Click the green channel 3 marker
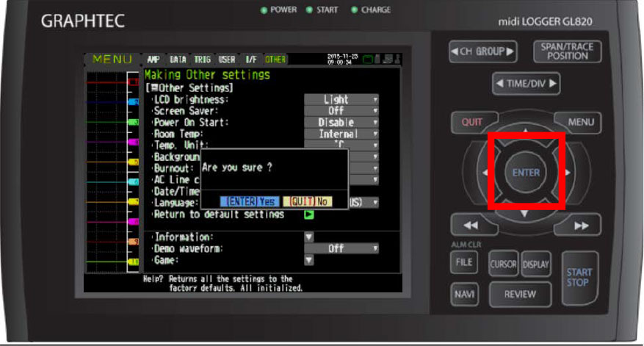 tap(134, 122)
